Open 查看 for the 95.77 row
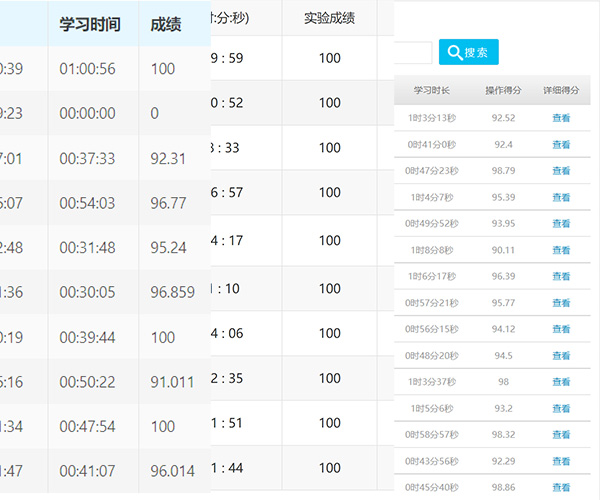The width and height of the screenshot is (600, 500). 561,302
